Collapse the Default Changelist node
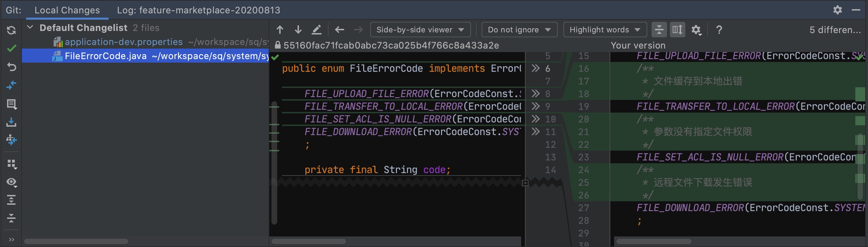Image resolution: width=868 pixels, height=247 pixels. (30, 27)
